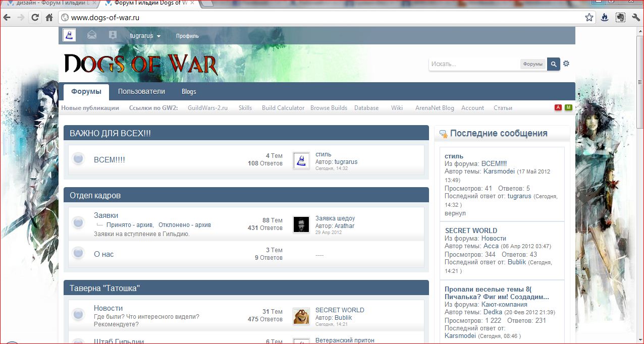
Task: Open Karsmodei author link under стиль
Action: [499, 171]
